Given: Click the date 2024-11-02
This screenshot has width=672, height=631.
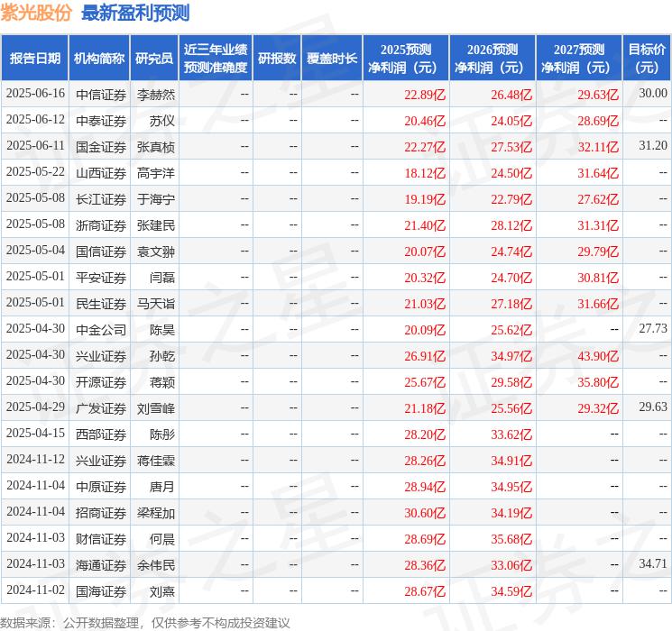Looking at the screenshot, I should pyautogui.click(x=35, y=590).
